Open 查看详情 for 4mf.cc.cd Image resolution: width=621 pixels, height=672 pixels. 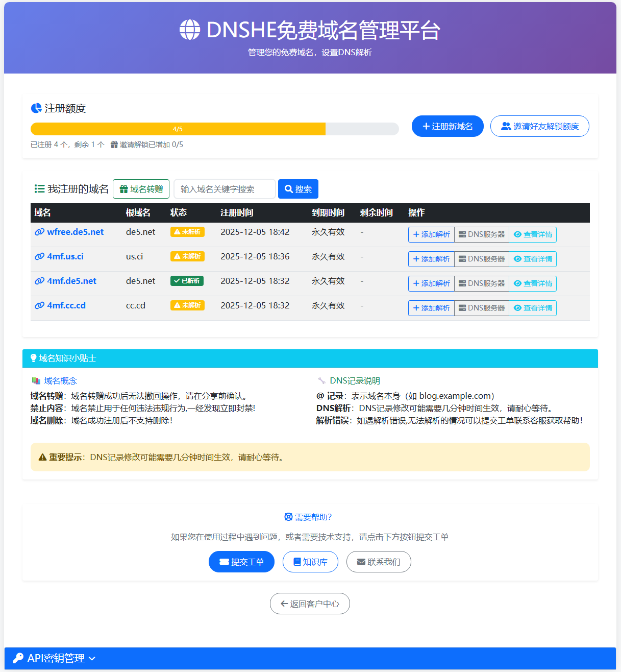tap(533, 308)
